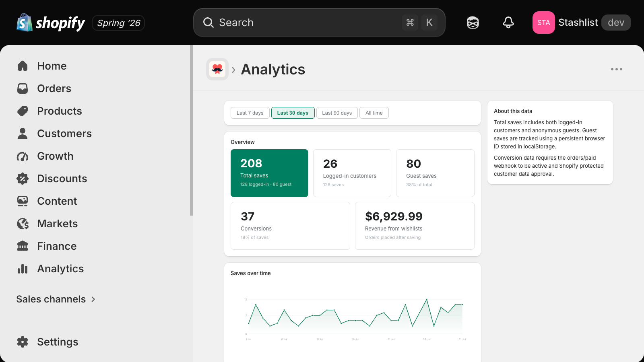Image resolution: width=644 pixels, height=362 pixels.
Task: Click the Shopify logo
Action: [51, 23]
